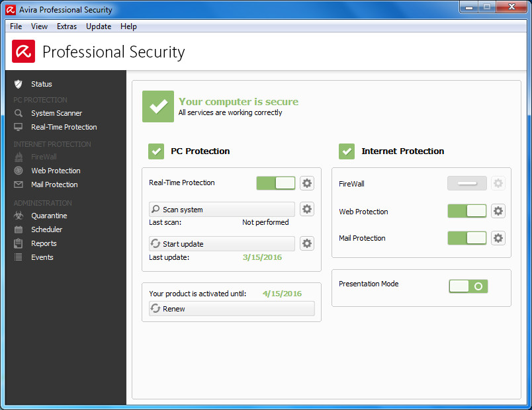Viewport: 532px width, 410px height.
Task: Open Real-Time Protection settings gear
Action: 307,183
